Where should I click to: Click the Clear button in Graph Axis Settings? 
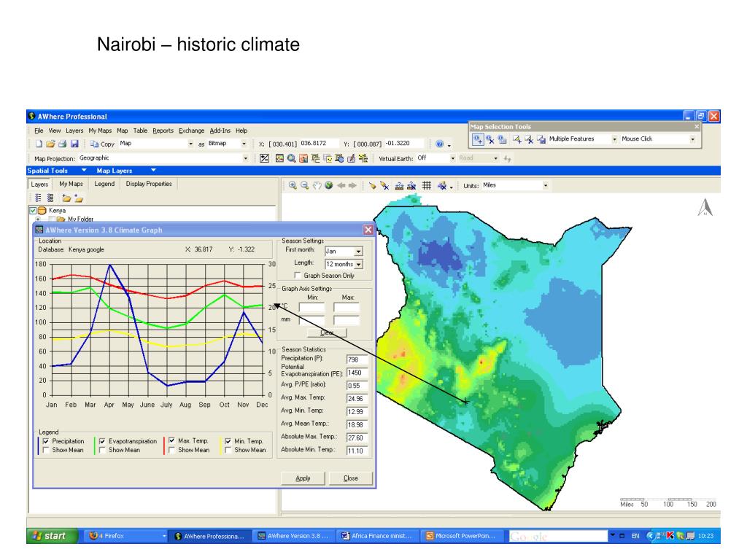327,332
